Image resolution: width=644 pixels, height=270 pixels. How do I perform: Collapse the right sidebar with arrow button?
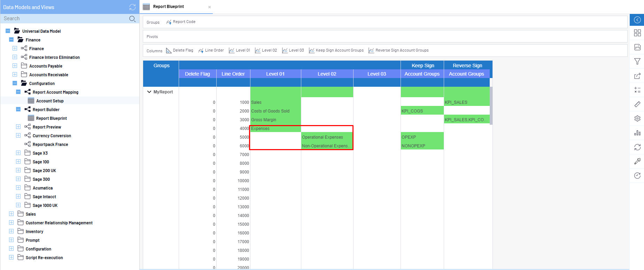(x=637, y=20)
